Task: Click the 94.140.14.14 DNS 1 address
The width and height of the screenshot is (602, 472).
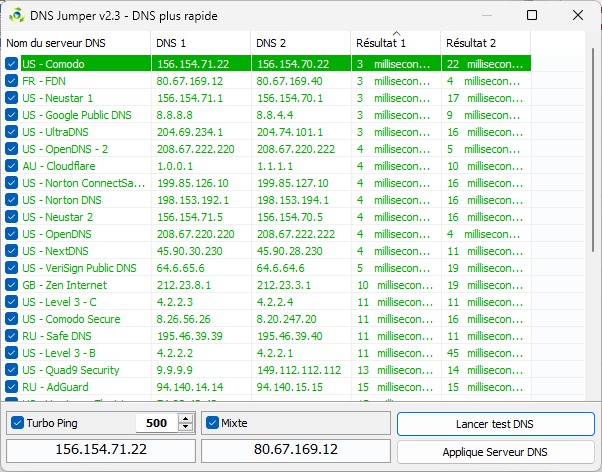Action: tap(190, 387)
